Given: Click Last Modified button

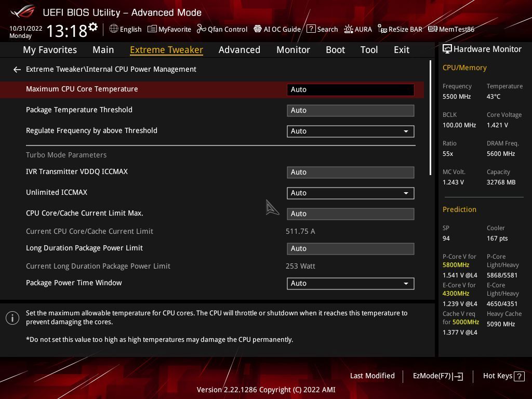Looking at the screenshot, I should tap(372, 376).
